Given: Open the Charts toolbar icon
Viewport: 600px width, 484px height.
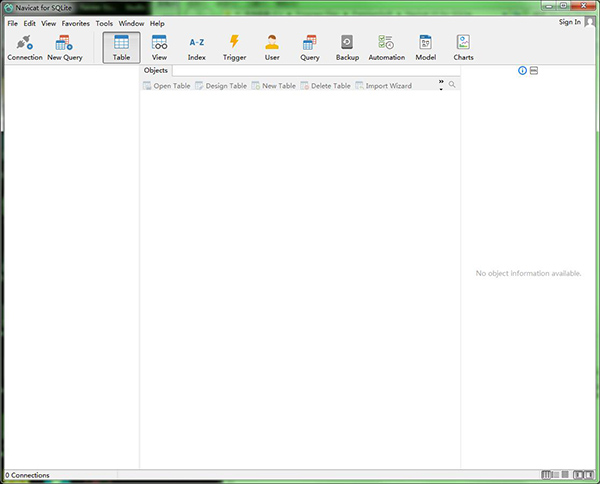Looking at the screenshot, I should [x=463, y=48].
